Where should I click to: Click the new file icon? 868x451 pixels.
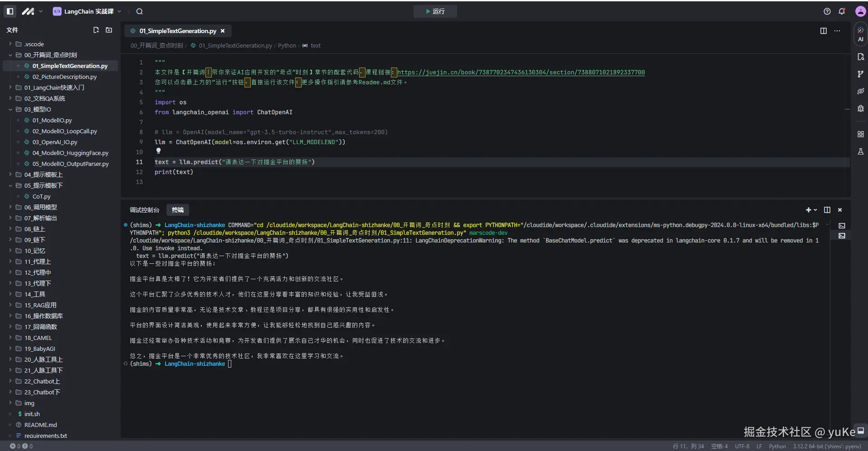pos(96,30)
